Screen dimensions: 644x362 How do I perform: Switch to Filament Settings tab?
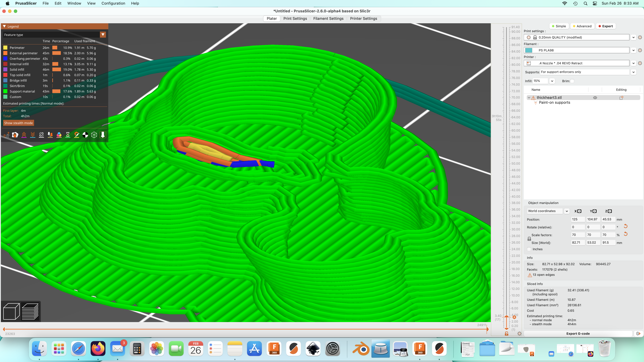tap(328, 19)
